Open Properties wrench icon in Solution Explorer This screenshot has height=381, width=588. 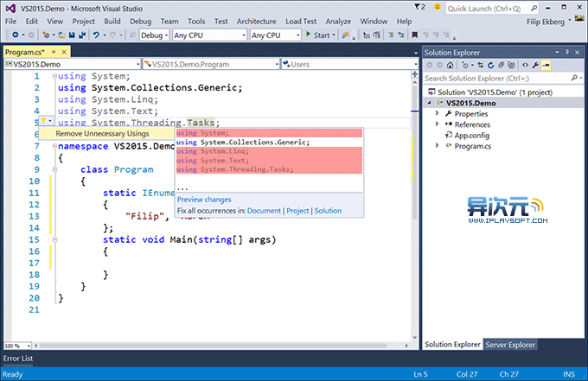click(x=535, y=65)
